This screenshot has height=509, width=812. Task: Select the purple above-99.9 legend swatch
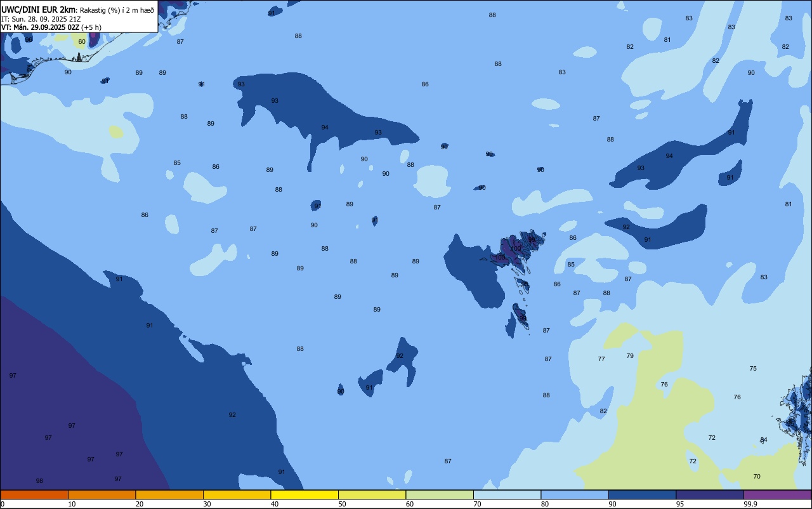click(x=777, y=494)
